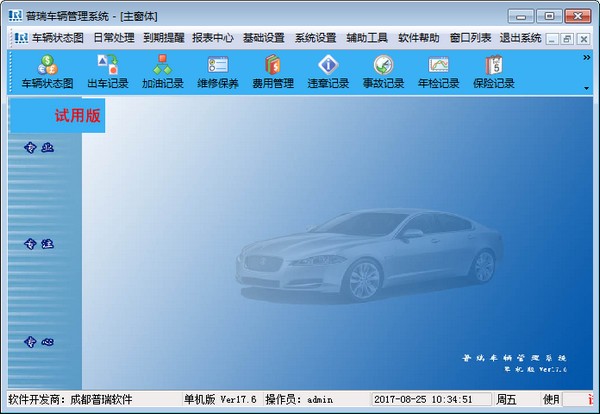Click 退出系统 in the menu bar

point(520,37)
